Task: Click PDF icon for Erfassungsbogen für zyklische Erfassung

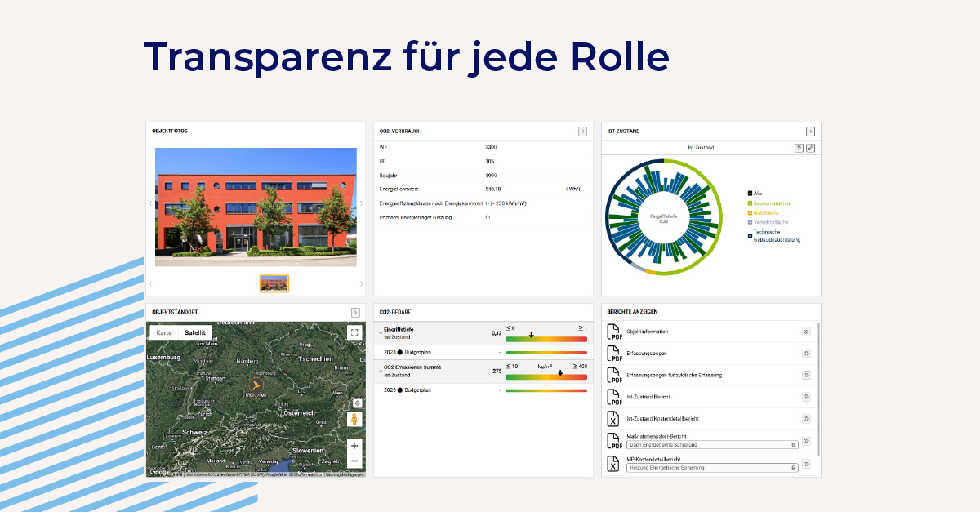Action: pos(614,376)
